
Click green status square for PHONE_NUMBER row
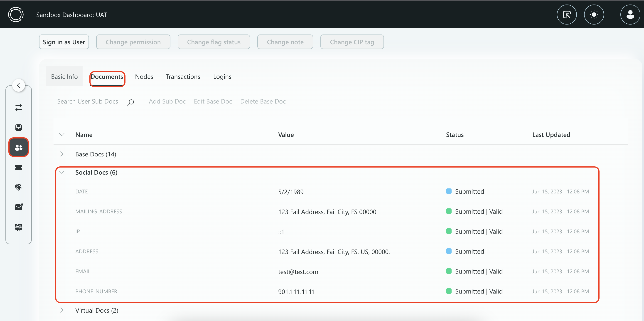(x=448, y=291)
